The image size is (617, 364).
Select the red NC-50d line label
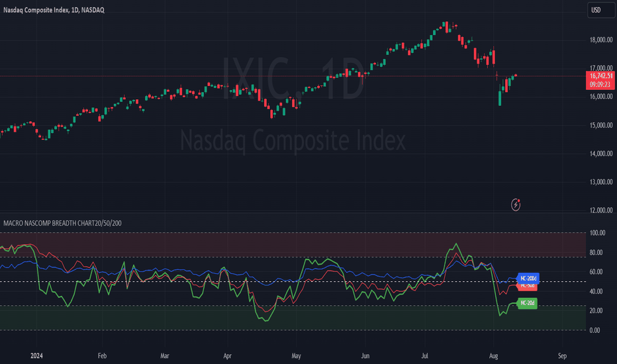click(528, 287)
